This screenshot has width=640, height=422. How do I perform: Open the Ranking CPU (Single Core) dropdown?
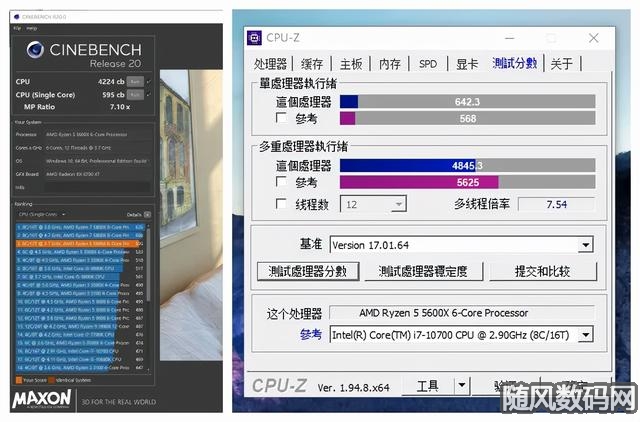(42, 214)
